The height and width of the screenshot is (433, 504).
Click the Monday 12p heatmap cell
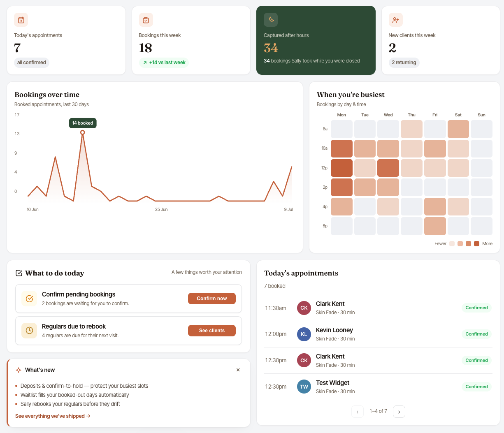[341, 168]
